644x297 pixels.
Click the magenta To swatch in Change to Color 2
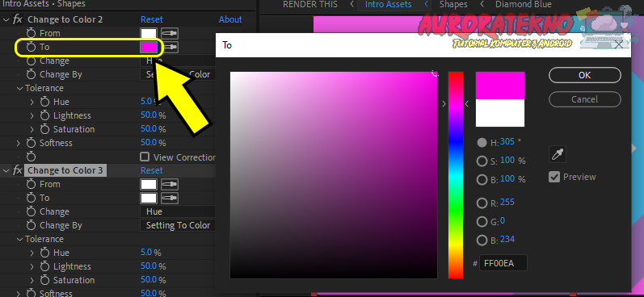(149, 47)
